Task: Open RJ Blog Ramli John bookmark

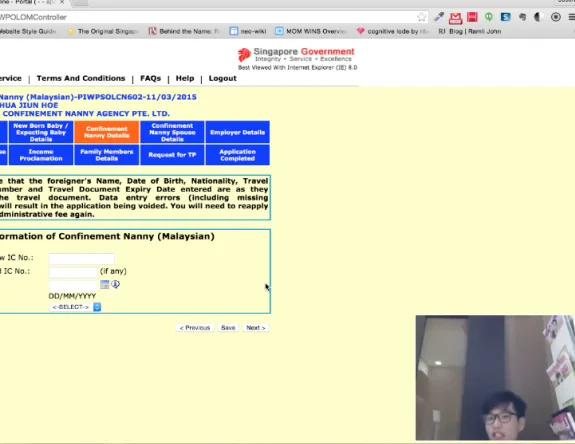Action: [470, 32]
